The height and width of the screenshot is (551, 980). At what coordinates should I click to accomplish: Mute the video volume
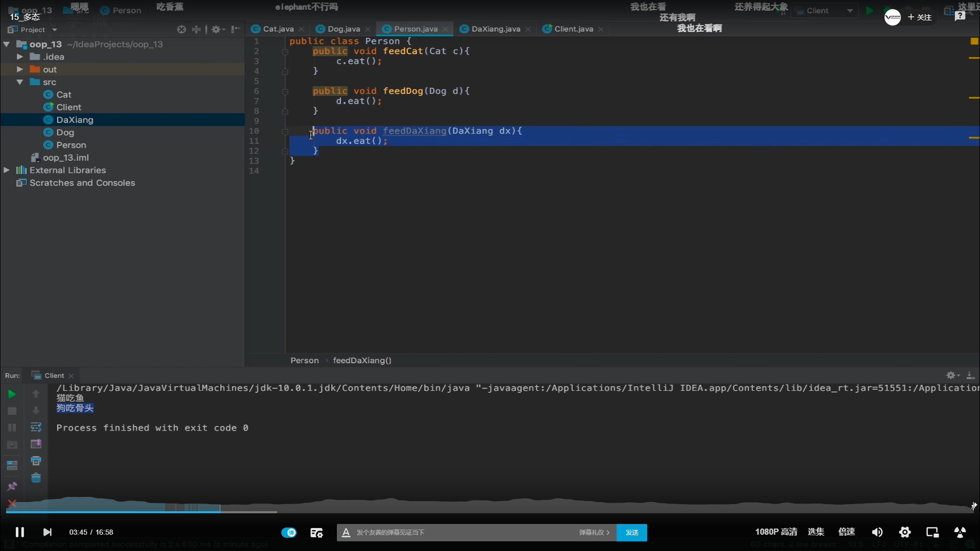[877, 532]
